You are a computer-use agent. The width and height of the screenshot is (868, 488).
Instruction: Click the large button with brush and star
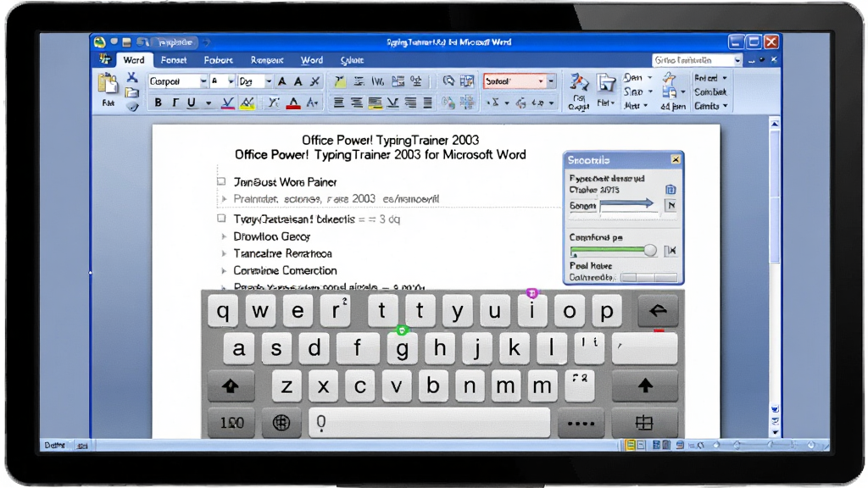578,91
